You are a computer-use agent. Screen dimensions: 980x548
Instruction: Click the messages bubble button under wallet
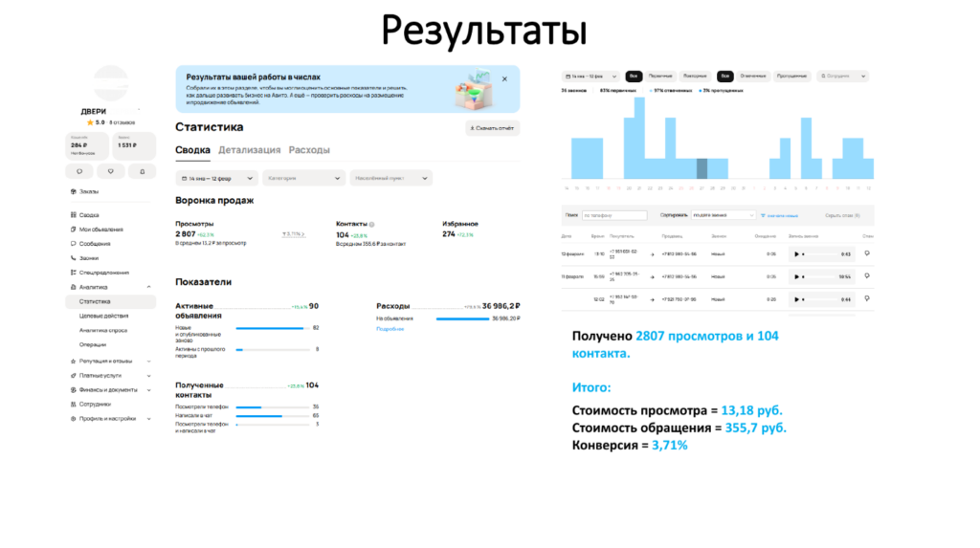pos(79,171)
